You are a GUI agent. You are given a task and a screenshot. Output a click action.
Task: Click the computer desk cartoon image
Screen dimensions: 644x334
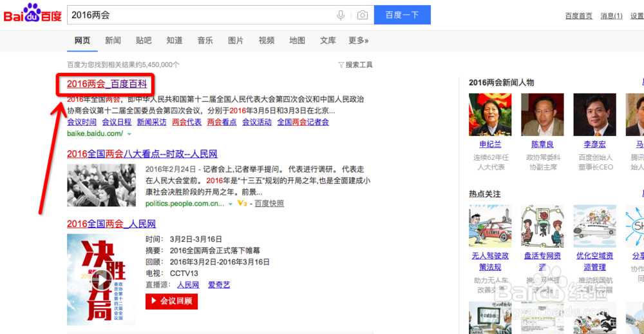[x=542, y=226]
